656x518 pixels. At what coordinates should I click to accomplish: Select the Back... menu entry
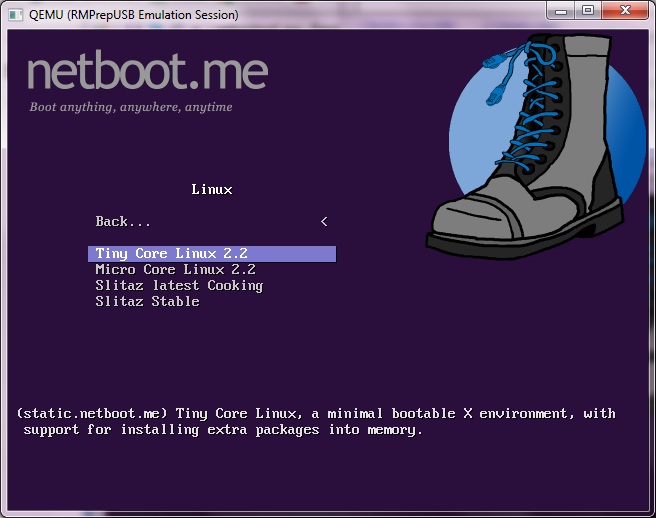[x=212, y=222]
